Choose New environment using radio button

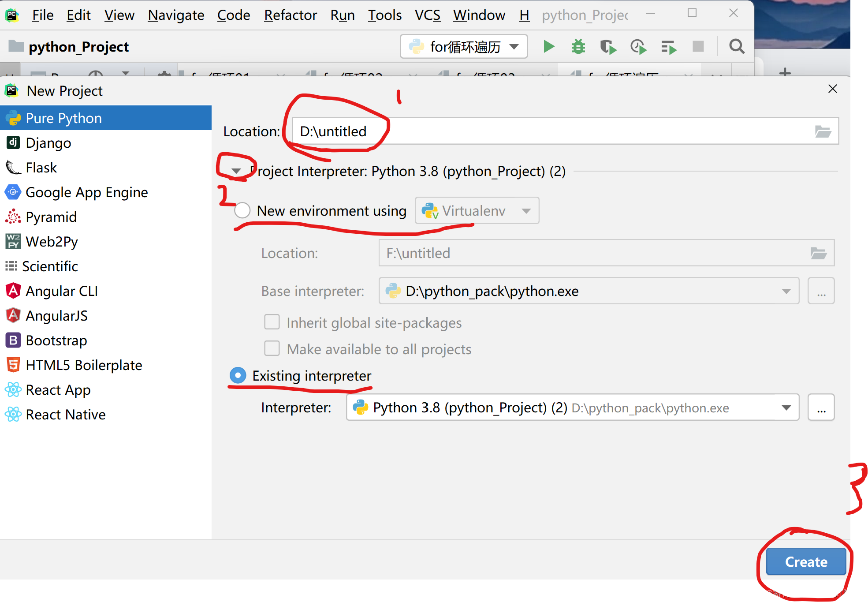click(x=242, y=210)
